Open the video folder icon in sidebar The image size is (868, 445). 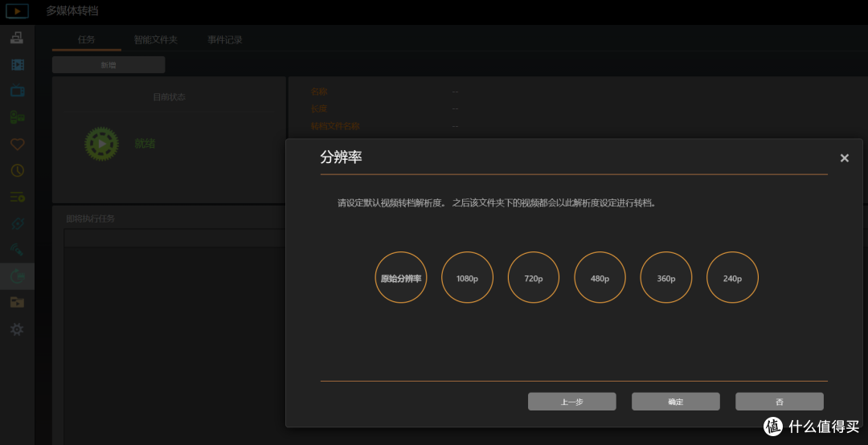click(17, 302)
